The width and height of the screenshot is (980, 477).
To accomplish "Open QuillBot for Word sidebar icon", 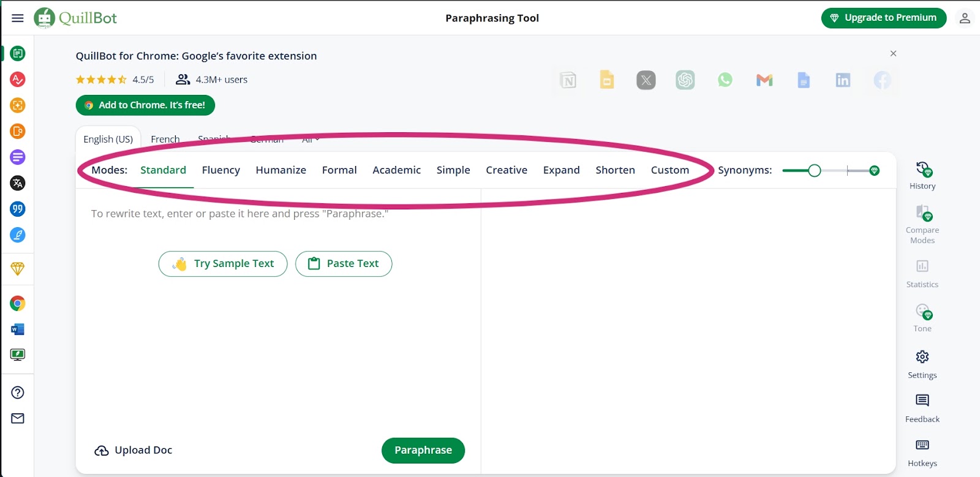I will click(x=18, y=329).
